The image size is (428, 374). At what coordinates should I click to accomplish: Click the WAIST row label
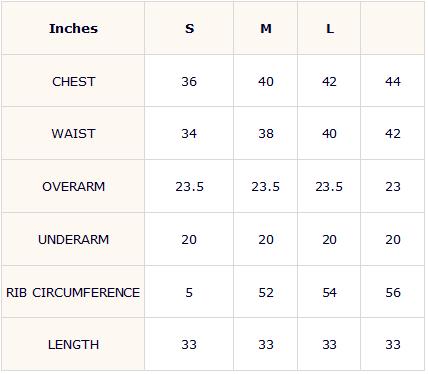tap(73, 134)
